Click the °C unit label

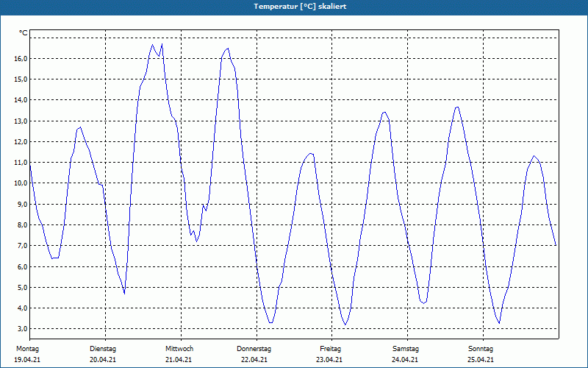[24, 33]
